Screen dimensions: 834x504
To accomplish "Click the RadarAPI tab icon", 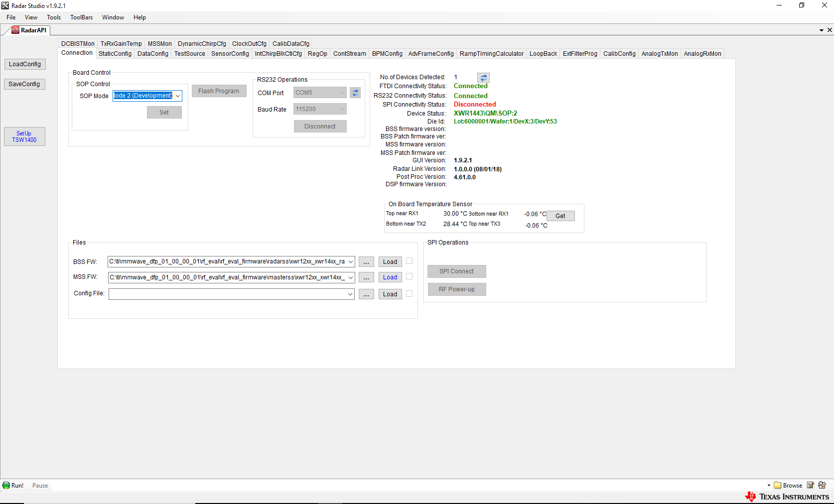I will coord(15,30).
